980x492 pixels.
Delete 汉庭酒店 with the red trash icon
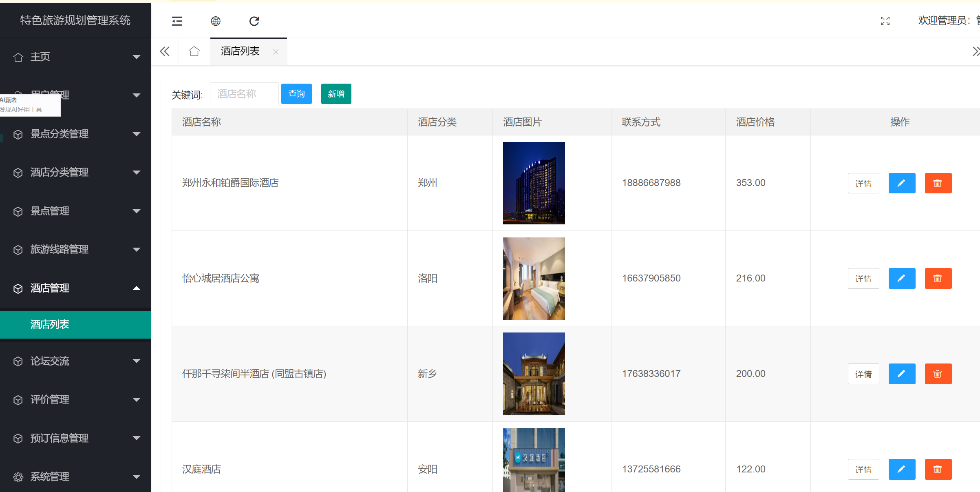(938, 469)
